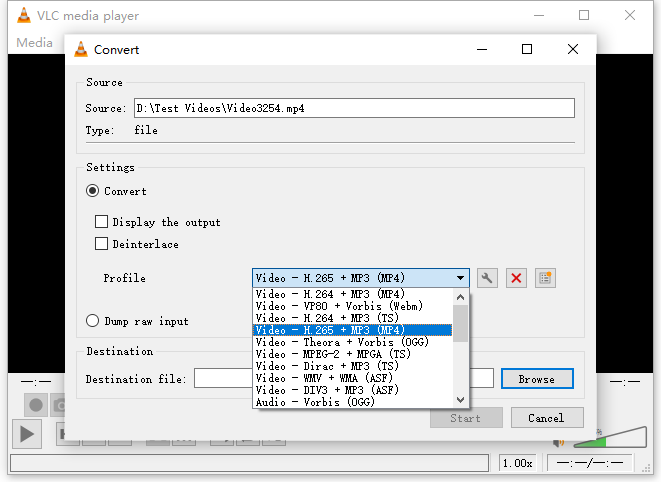Click the remaining time label
This screenshot has height=482, width=661.
[x=624, y=382]
